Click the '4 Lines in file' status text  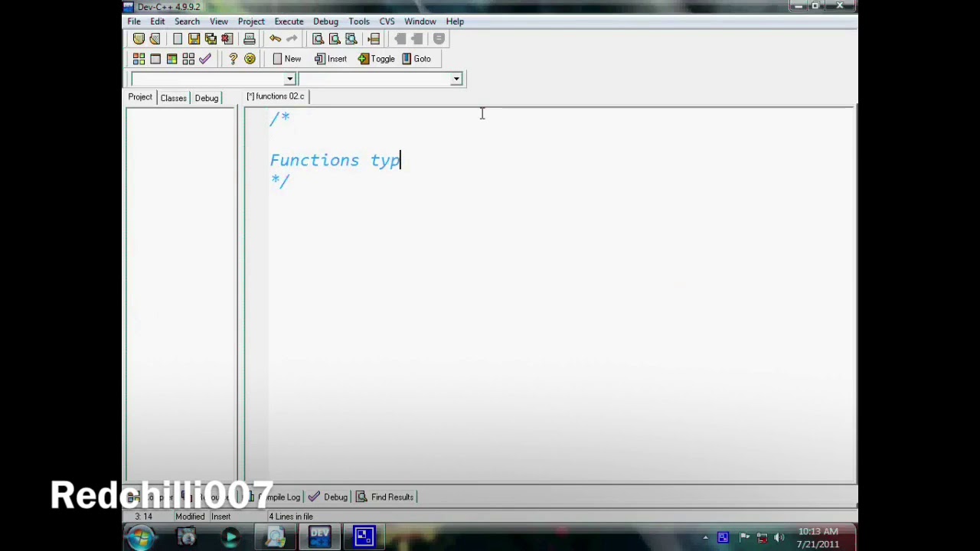pyautogui.click(x=291, y=517)
